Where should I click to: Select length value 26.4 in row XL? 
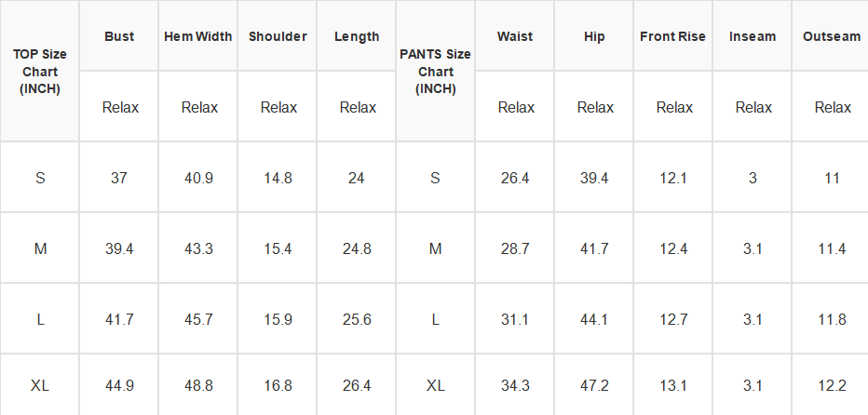pos(357,385)
